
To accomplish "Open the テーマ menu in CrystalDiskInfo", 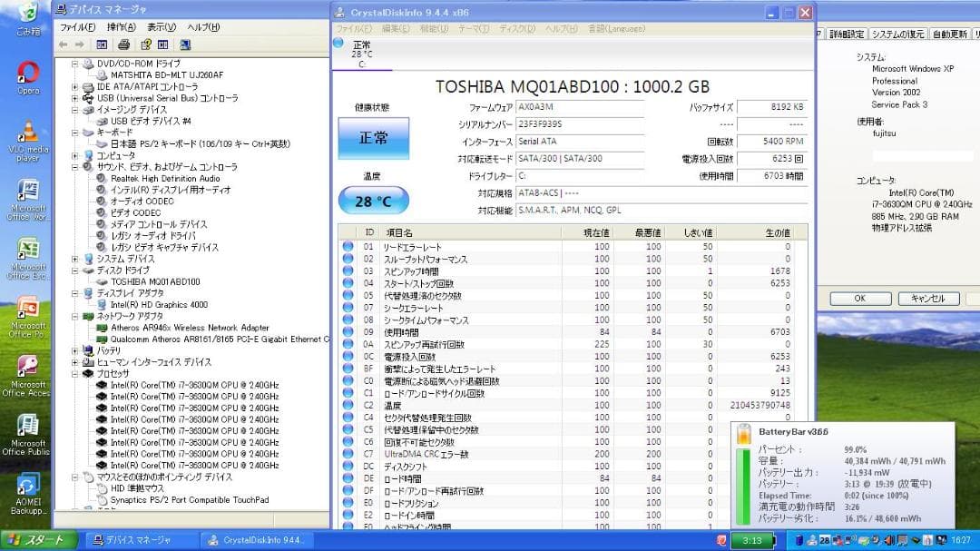I will [474, 29].
